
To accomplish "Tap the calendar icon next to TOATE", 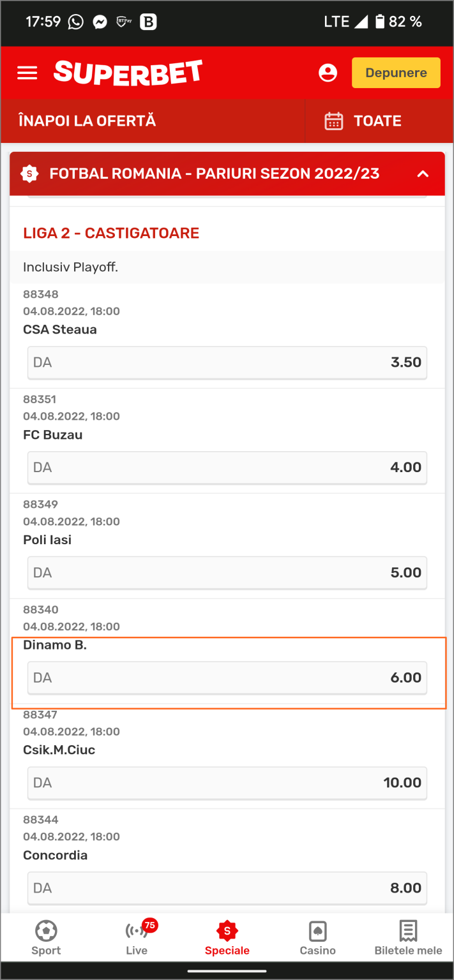I will [334, 121].
